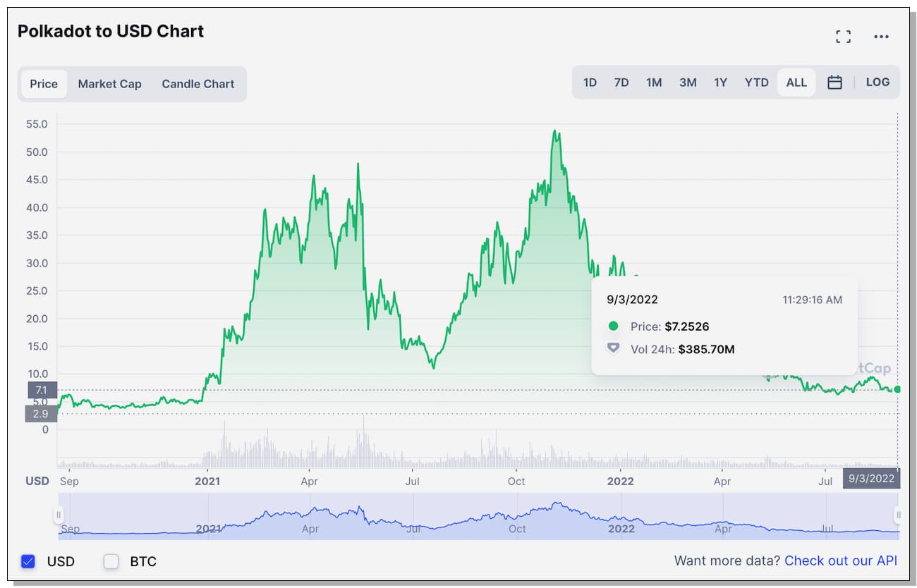Uncheck the USD checkbox

tap(28, 562)
